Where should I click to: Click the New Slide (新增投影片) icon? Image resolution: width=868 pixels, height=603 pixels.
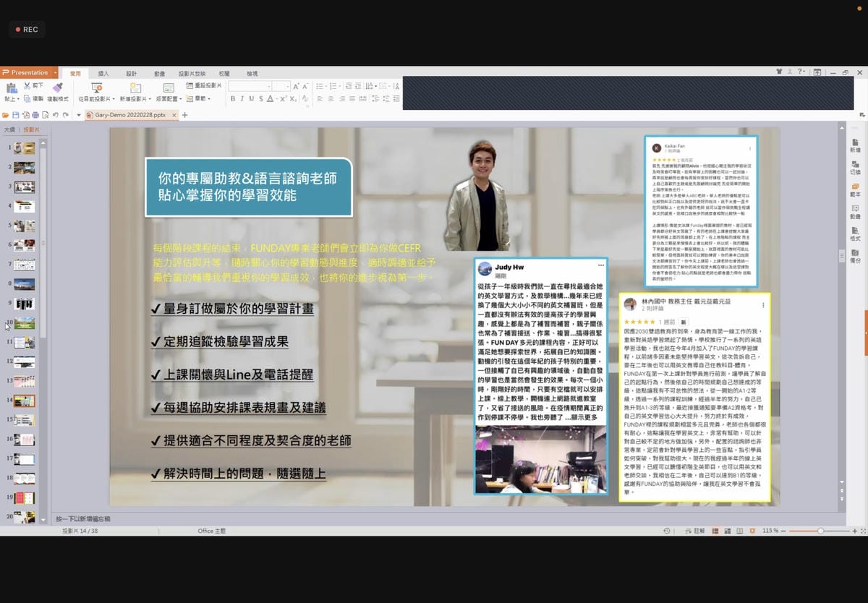pos(135,87)
